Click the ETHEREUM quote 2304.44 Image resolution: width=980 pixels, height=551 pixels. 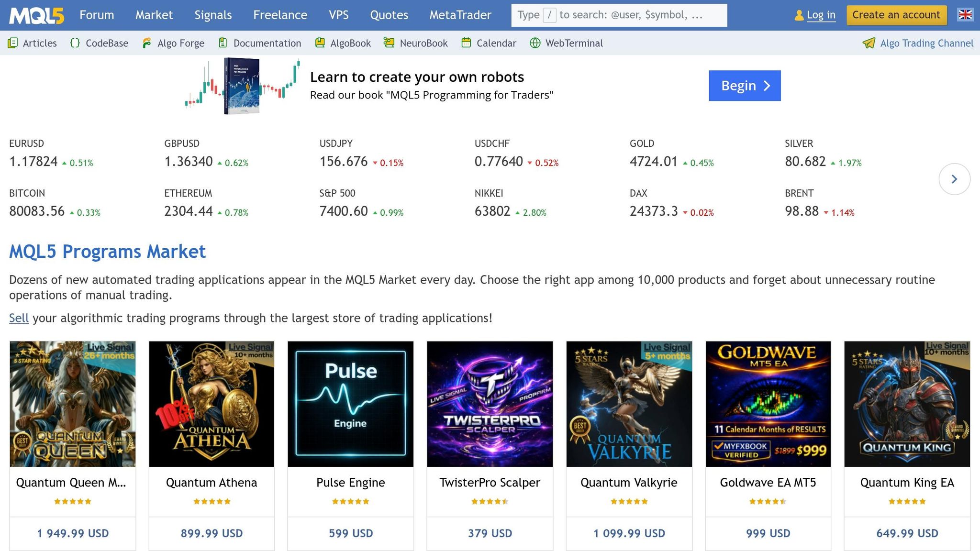click(x=189, y=211)
